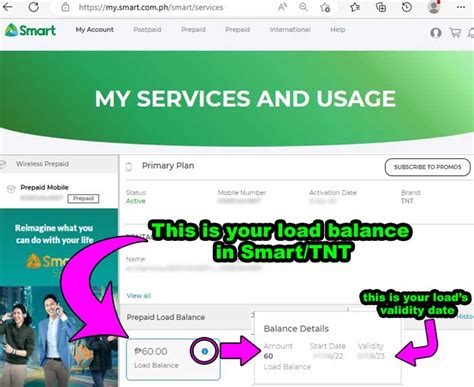
Task: Open the Favorites list icon
Action: (355, 7)
